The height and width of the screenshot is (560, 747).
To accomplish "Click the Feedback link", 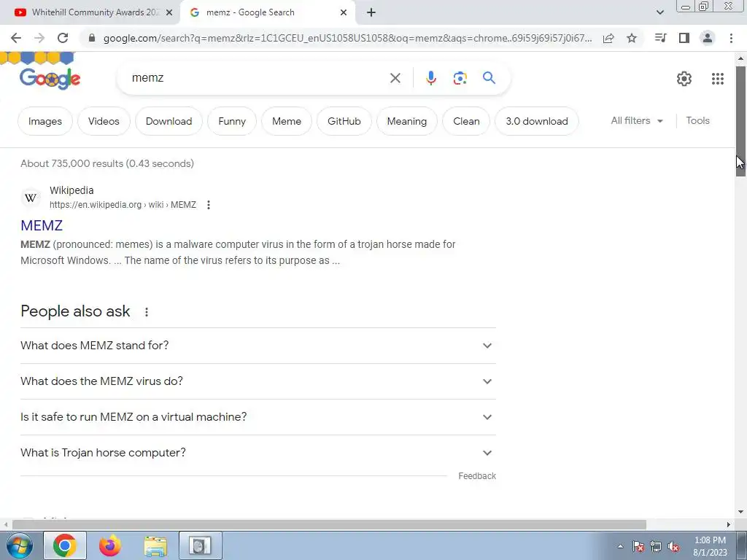I will coord(477,476).
